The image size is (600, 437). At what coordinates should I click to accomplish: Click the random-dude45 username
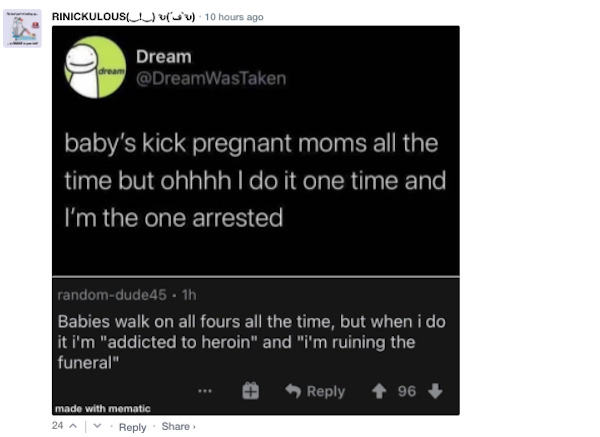(98, 296)
